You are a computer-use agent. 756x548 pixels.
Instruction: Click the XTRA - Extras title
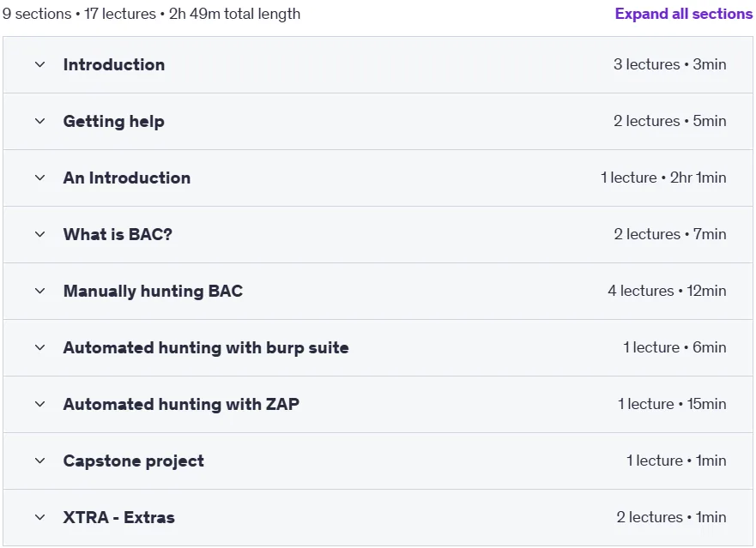click(119, 517)
